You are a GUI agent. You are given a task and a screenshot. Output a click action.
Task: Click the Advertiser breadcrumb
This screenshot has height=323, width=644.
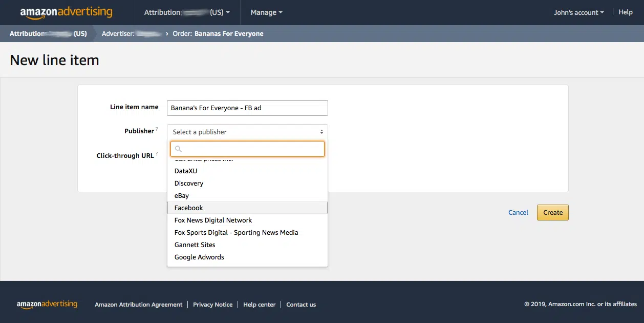coord(133,34)
